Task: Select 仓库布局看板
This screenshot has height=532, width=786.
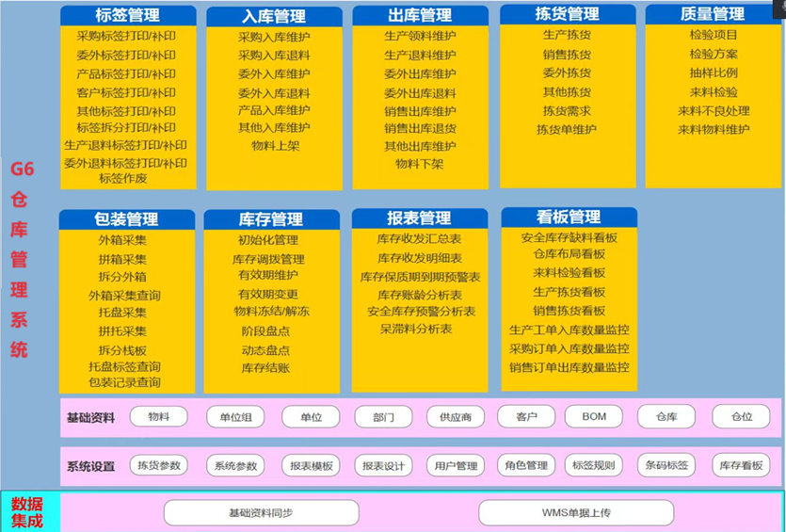Action: 569,253
